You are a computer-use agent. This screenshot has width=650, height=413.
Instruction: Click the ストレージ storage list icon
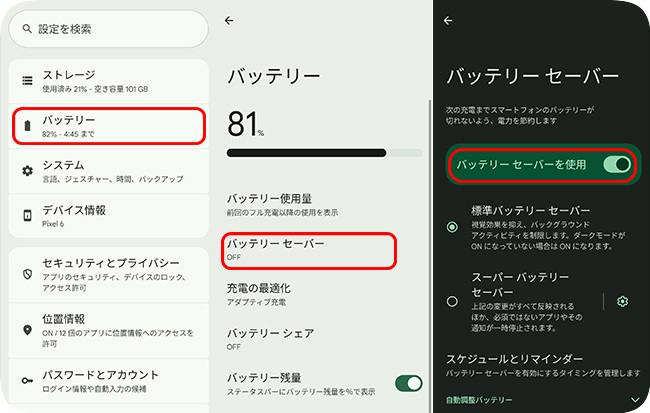coord(27,80)
